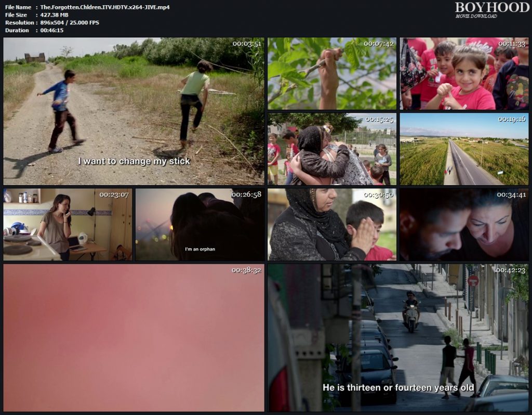Click the 00:03:51 timestamp marker
The width and height of the screenshot is (532, 415).
247,44
